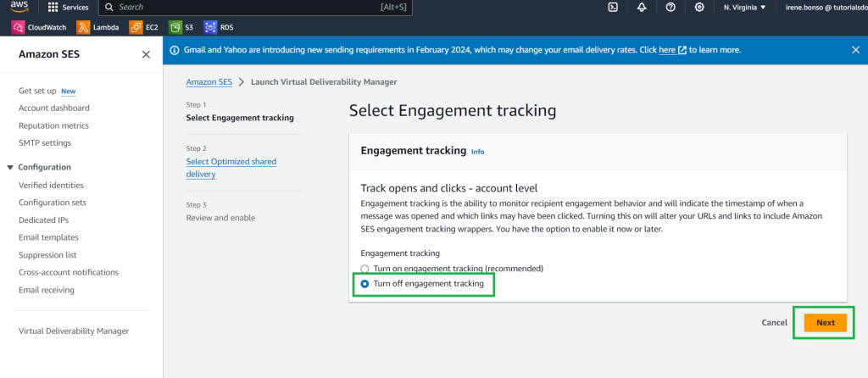
Task: Open Email receiving in sidebar
Action: [47, 290]
